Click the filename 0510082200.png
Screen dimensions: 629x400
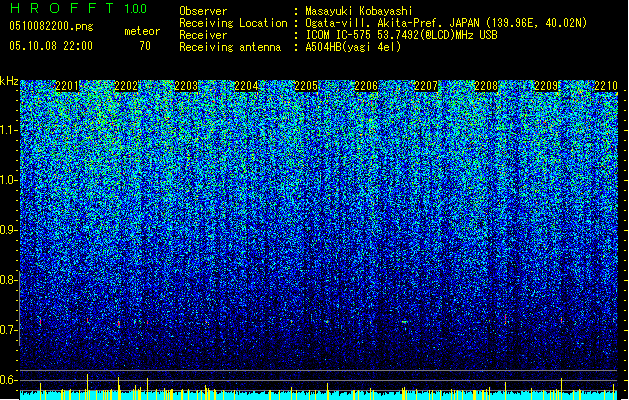pos(51,27)
